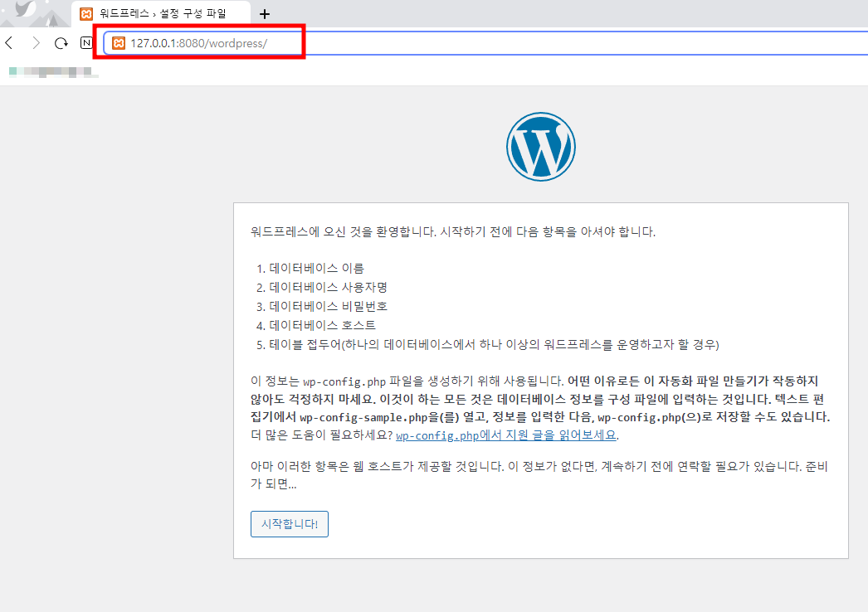
Task: Click the list item 데이터베이스 비밀번호
Action: pos(329,306)
